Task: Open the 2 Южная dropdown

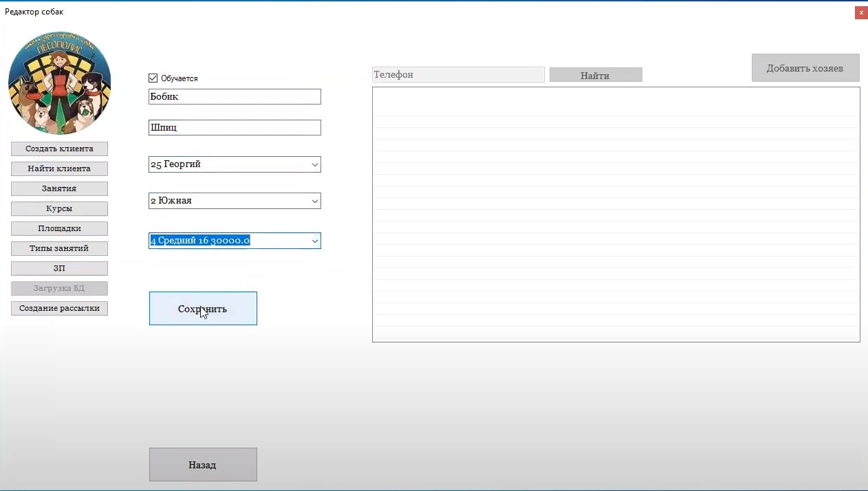Action: 235,201
